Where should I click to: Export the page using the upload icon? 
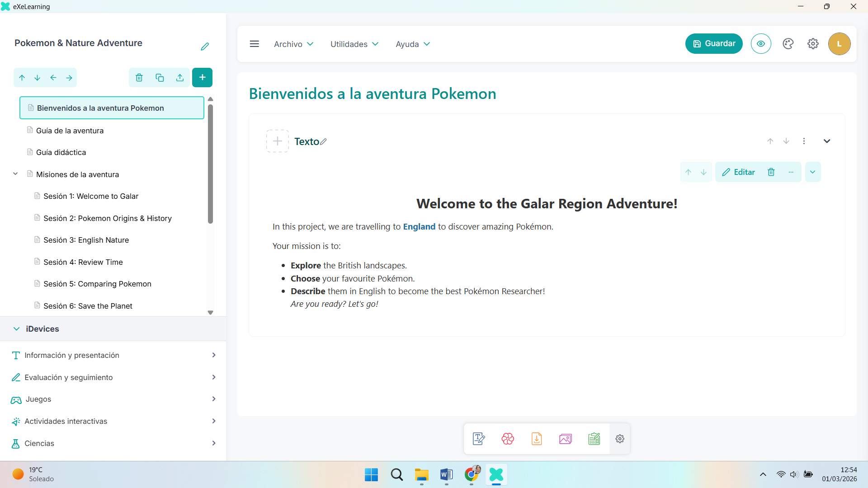pos(179,77)
